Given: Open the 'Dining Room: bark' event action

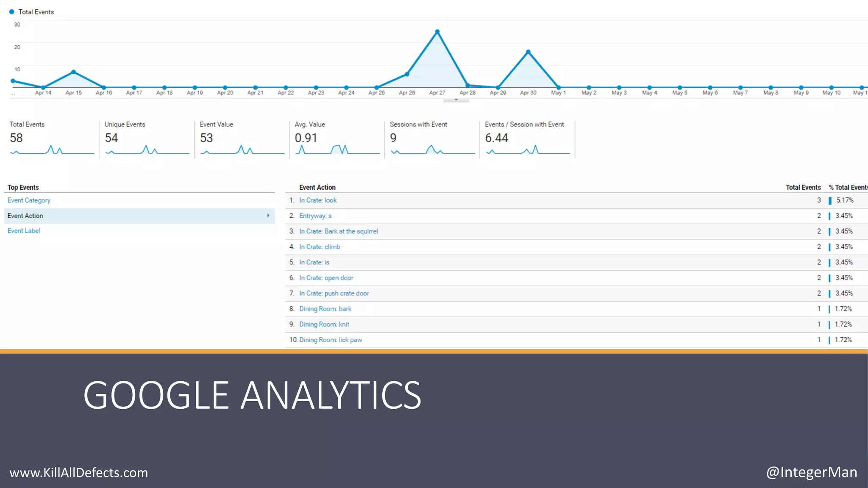Looking at the screenshot, I should [x=325, y=309].
